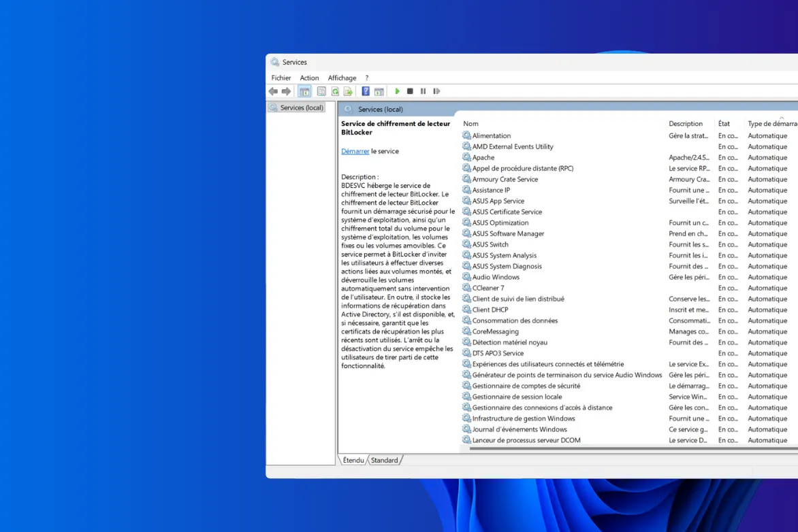Open the Fichier menu
Image resolution: width=798 pixels, height=532 pixels.
(281, 78)
